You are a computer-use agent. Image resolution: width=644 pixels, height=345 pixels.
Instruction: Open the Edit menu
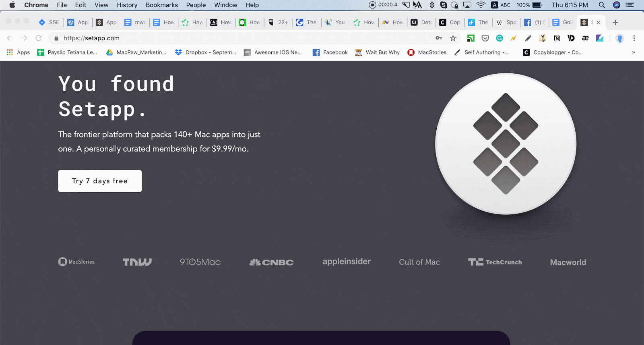click(x=80, y=5)
